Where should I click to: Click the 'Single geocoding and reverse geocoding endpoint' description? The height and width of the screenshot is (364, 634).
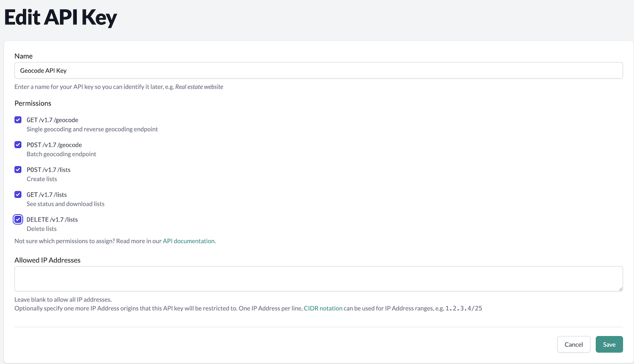coord(92,129)
